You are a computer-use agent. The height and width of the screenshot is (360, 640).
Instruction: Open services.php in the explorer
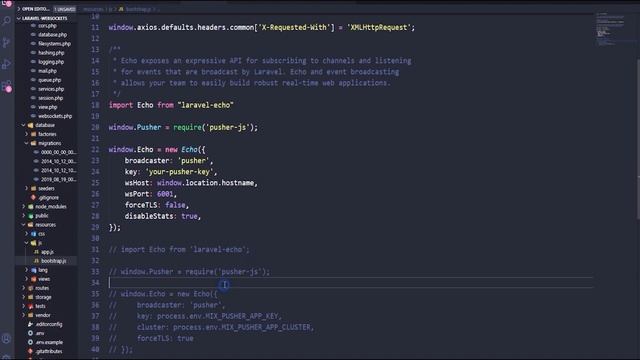[51, 89]
